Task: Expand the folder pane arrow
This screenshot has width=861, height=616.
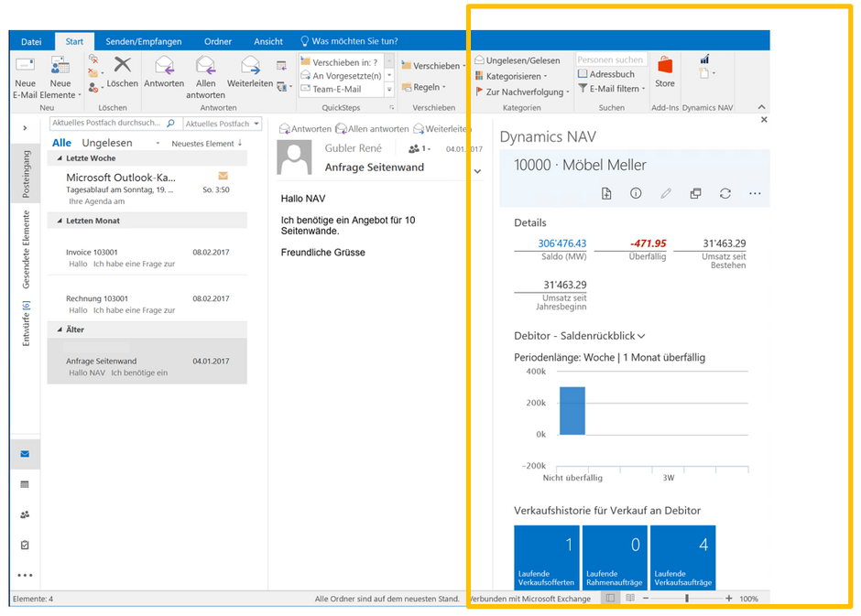Action: (25, 128)
